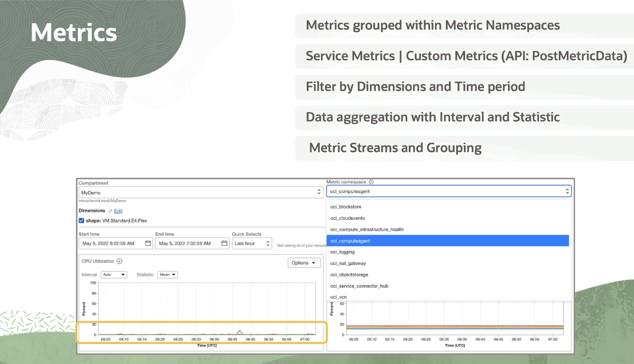Click the pencil icon beside Dimensions
This screenshot has width=634, height=364.
pos(110,211)
